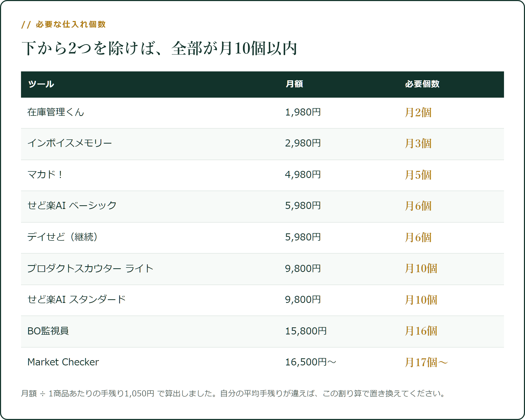Click the '月2個' required count
The height and width of the screenshot is (420, 525).
418,113
